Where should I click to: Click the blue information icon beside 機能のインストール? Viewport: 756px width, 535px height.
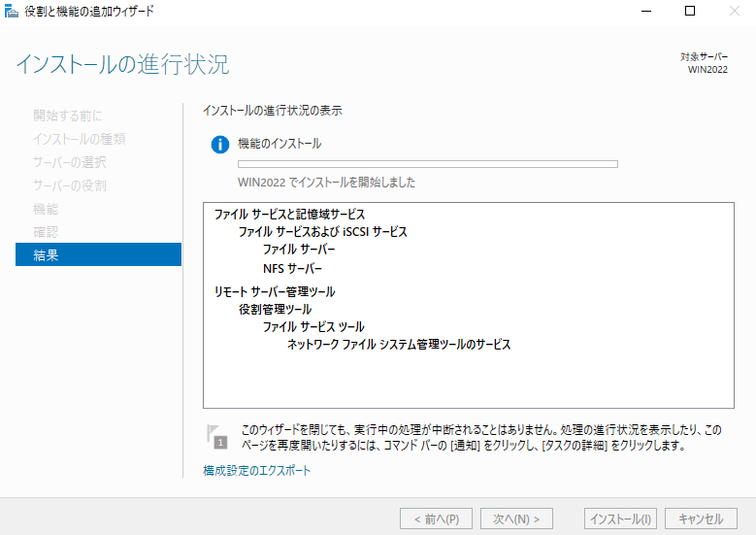click(x=220, y=145)
